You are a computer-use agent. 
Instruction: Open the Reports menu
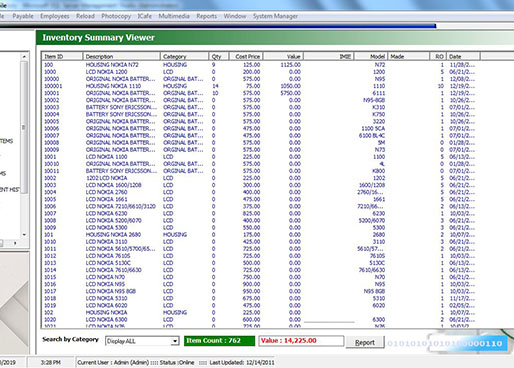206,16
